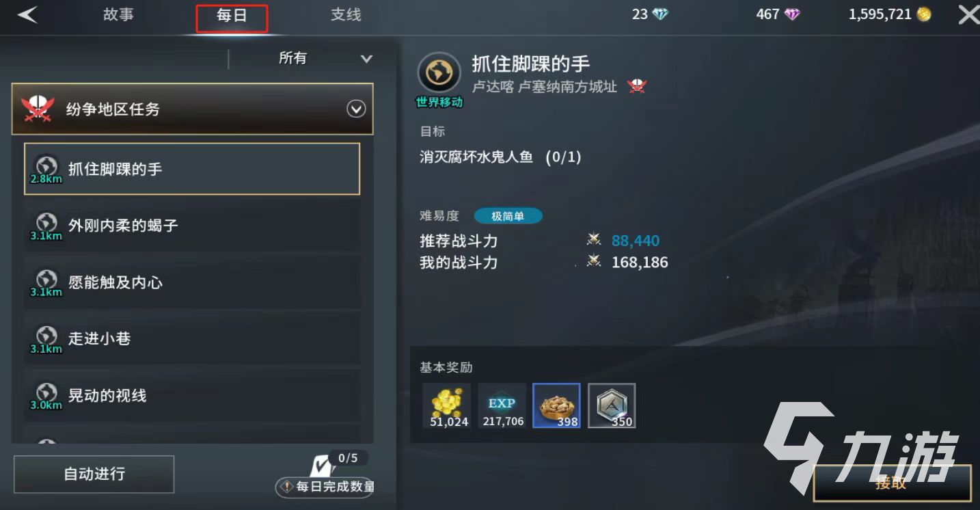Switch to the 支线 tab

[x=346, y=14]
